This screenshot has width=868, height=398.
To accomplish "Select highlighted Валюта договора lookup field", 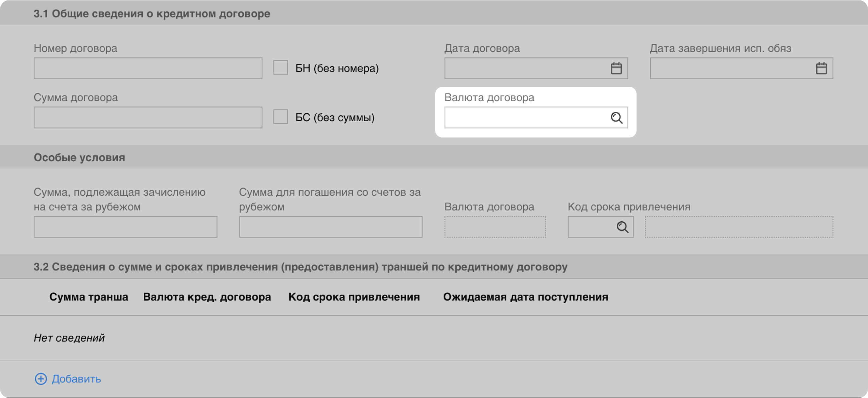I will [526, 118].
